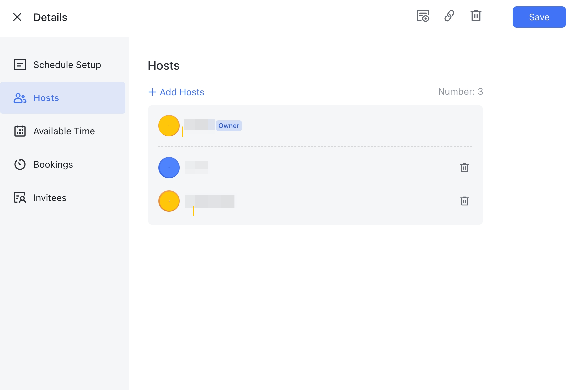Click the Owner badge on the first host

[229, 126]
